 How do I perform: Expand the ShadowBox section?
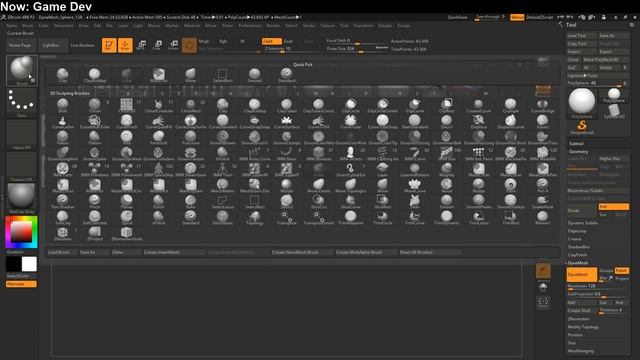(x=579, y=247)
